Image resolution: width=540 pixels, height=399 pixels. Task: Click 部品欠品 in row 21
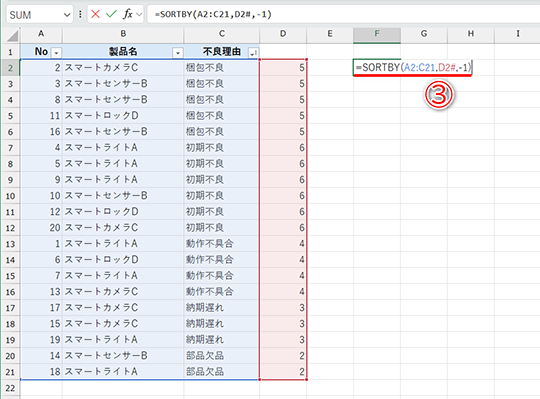[205, 371]
